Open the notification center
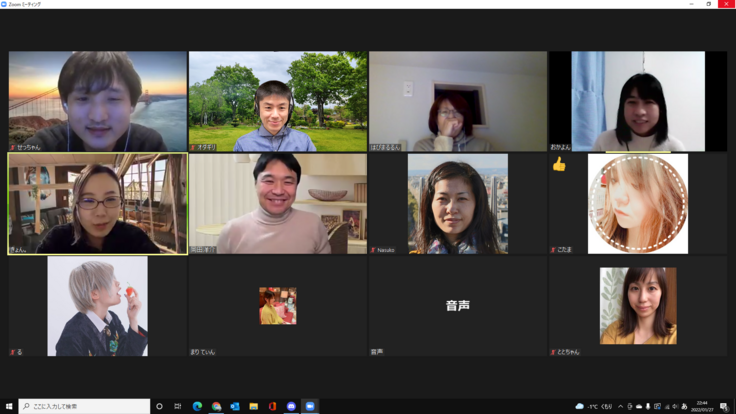The height and width of the screenshot is (414, 736). [724, 406]
